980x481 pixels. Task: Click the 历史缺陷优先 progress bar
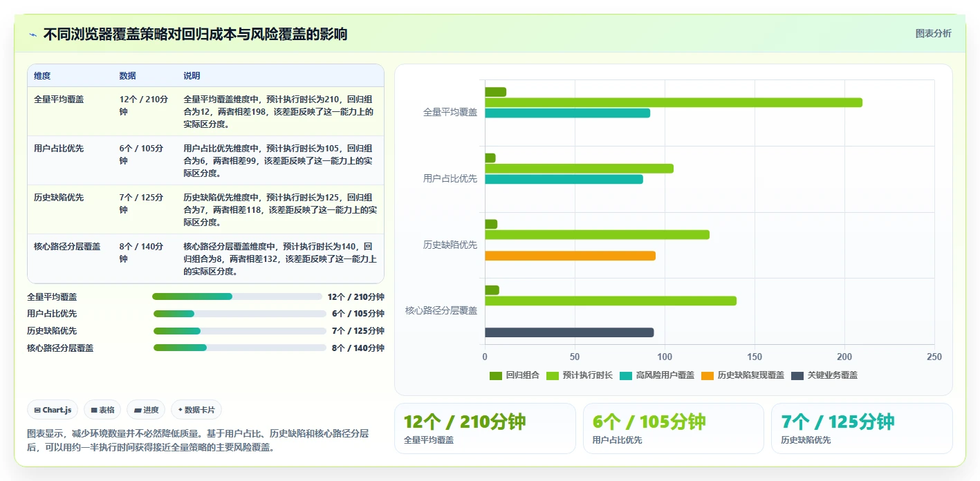[x=239, y=331]
